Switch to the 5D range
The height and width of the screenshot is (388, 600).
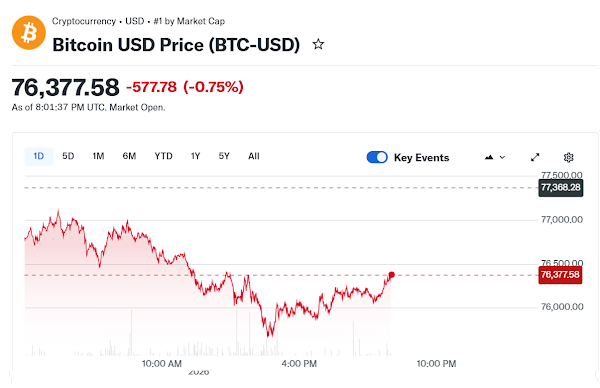(x=68, y=156)
